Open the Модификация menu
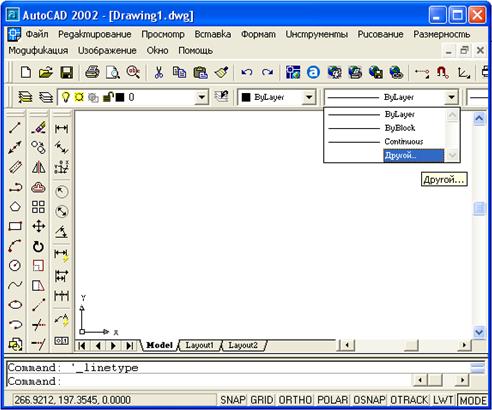Viewport: 492px width, 410px height. pos(38,51)
